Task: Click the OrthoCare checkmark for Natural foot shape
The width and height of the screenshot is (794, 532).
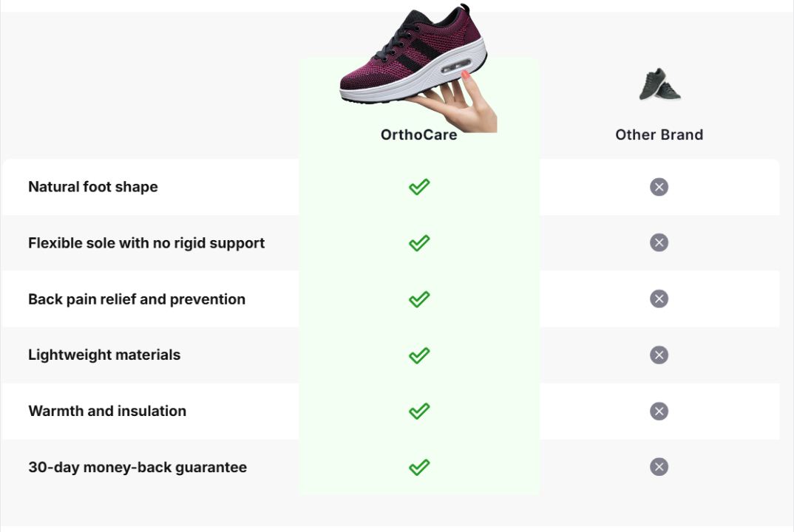Action: click(x=419, y=187)
